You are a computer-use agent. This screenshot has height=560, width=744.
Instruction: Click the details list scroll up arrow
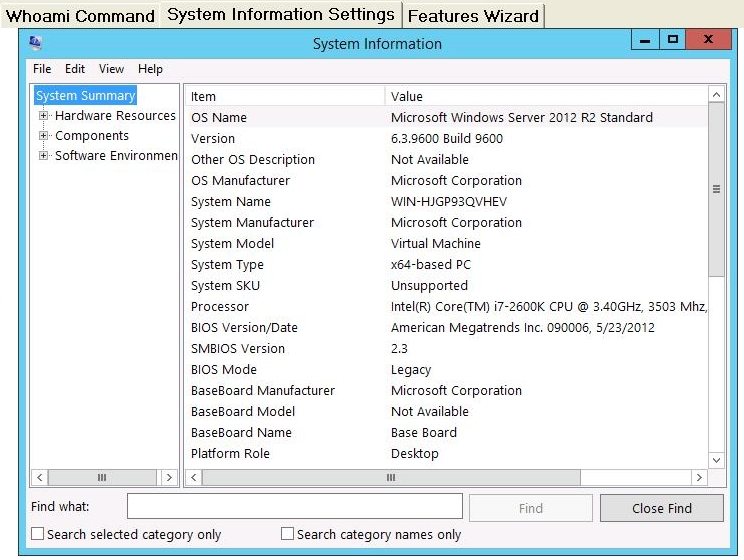716,95
